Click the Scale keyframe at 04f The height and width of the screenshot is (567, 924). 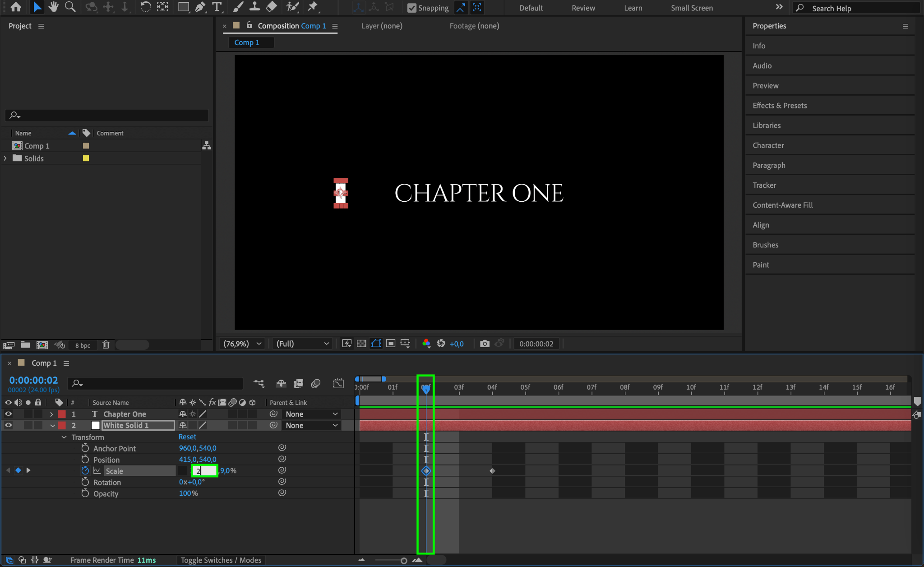[492, 471]
